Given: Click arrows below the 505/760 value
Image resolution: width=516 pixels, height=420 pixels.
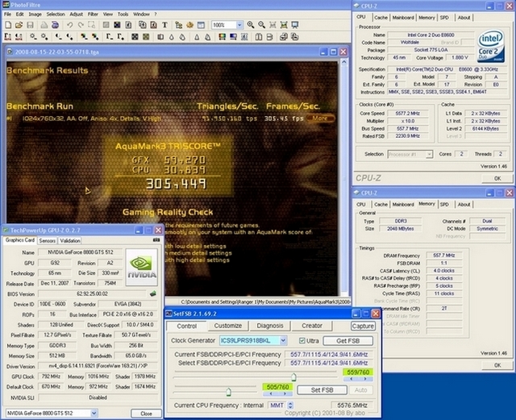Looking at the screenshot, I should click(x=277, y=393).
